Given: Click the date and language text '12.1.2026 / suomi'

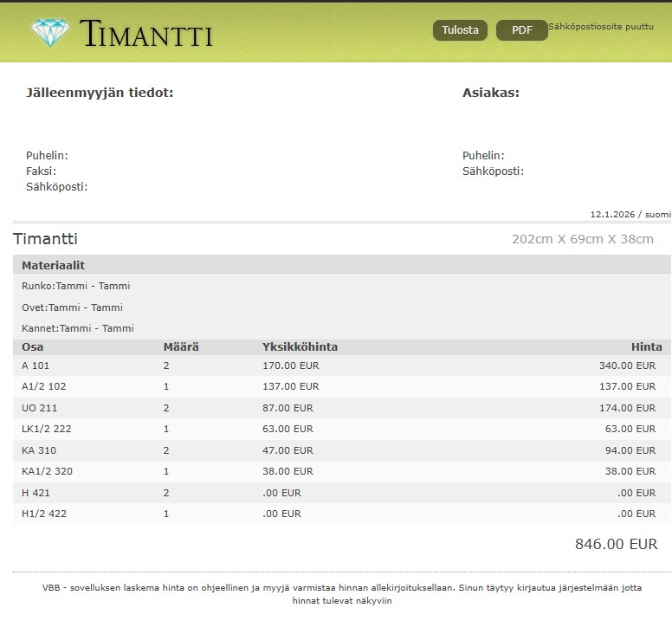Looking at the screenshot, I should (630, 214).
